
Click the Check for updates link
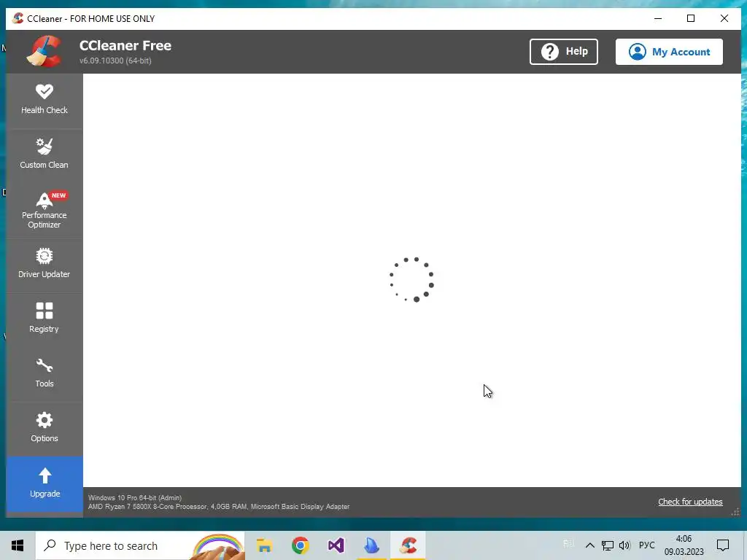coord(690,502)
